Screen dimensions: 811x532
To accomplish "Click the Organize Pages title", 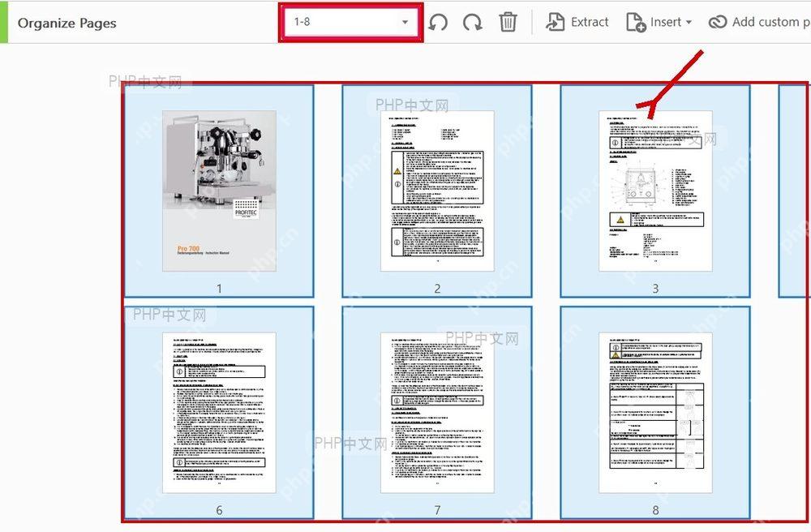I will point(67,24).
